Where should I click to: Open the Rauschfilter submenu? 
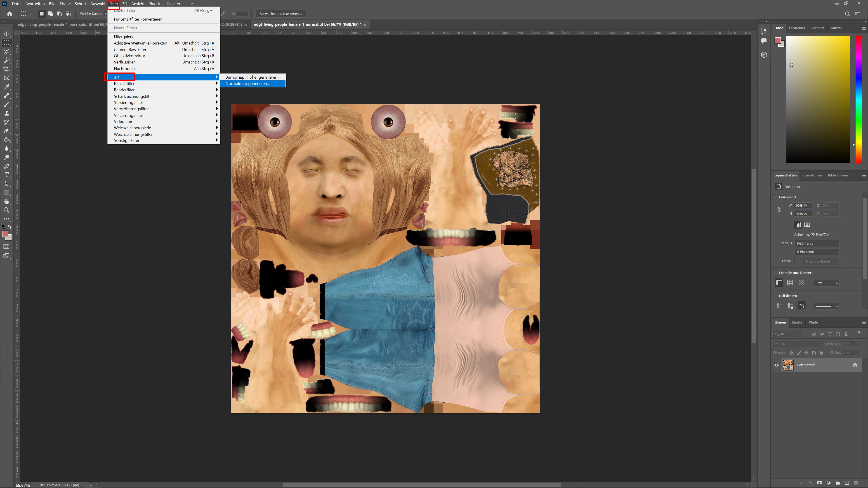(x=164, y=84)
